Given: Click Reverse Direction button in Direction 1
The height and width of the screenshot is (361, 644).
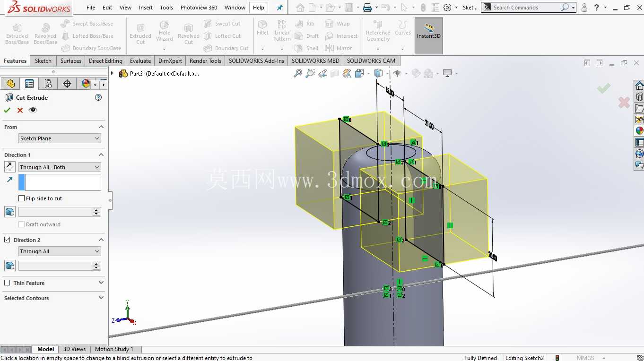Looking at the screenshot, I should pos(9,167).
